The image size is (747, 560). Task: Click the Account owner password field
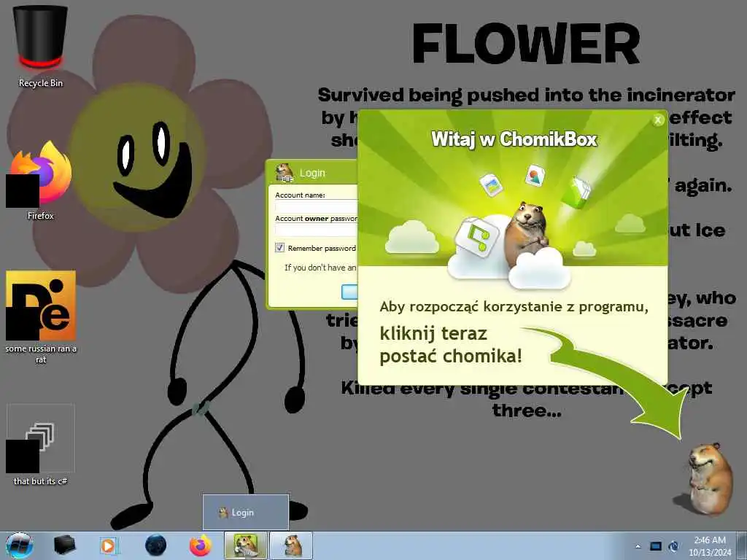click(x=317, y=230)
